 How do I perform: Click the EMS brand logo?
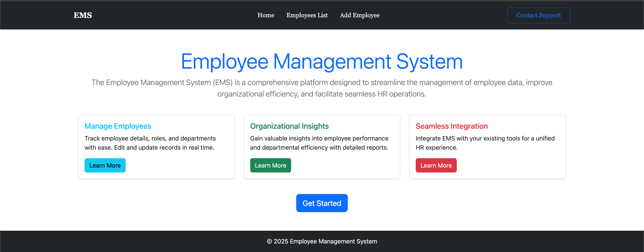tap(82, 15)
